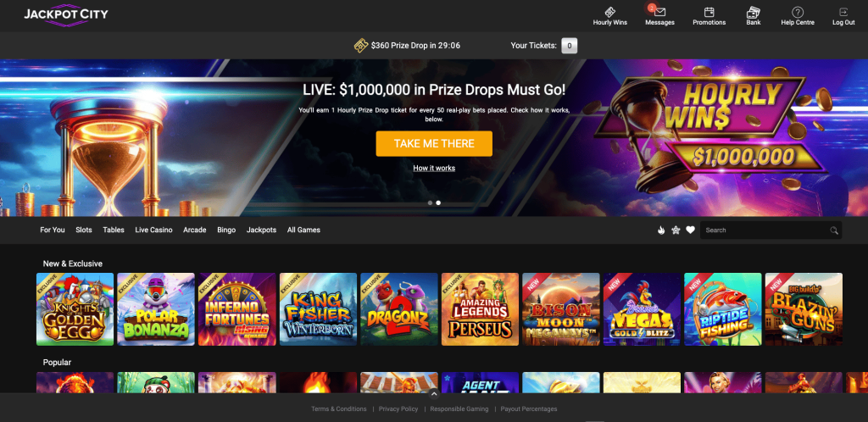Screen dimensions: 868x422
Task: Click the star filter icon
Action: tap(676, 230)
